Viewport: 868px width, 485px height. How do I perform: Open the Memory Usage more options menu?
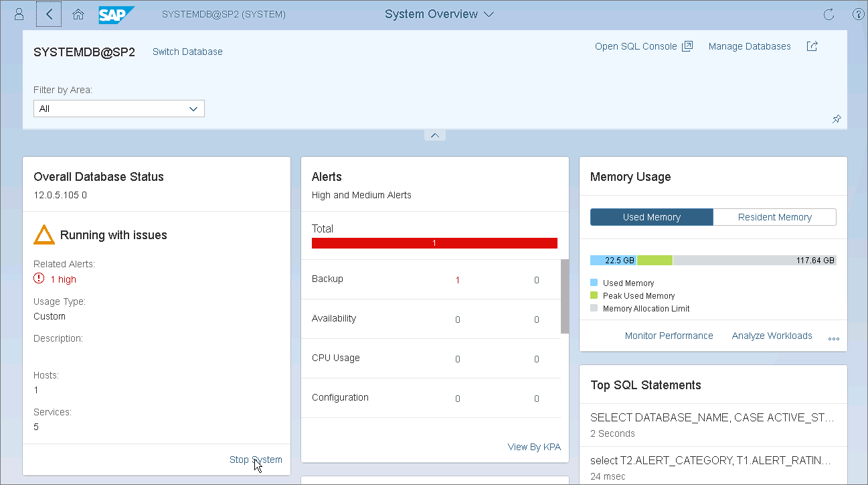[x=833, y=337]
